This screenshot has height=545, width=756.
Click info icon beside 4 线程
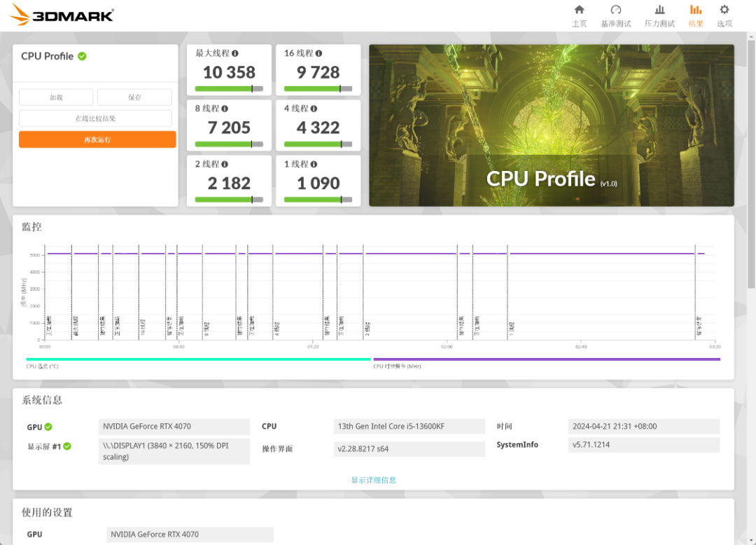click(314, 109)
